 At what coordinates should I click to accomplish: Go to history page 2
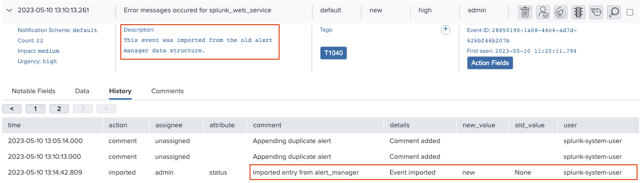coord(59,109)
